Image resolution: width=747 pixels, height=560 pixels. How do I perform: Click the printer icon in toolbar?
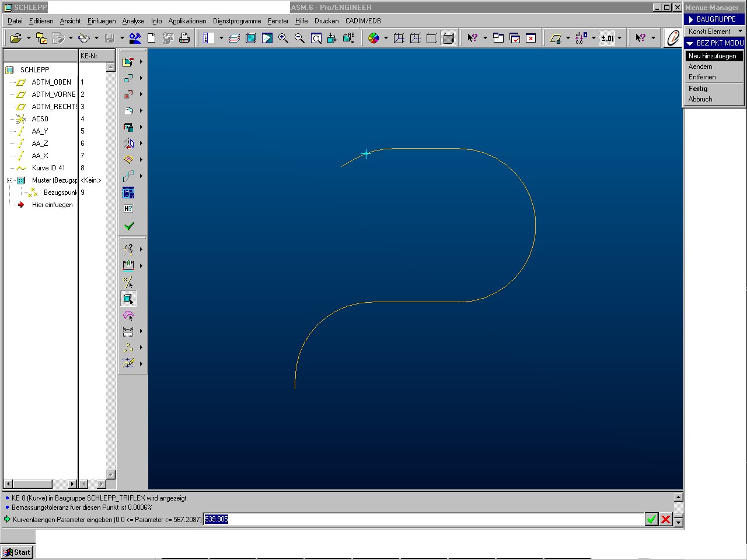(x=184, y=38)
